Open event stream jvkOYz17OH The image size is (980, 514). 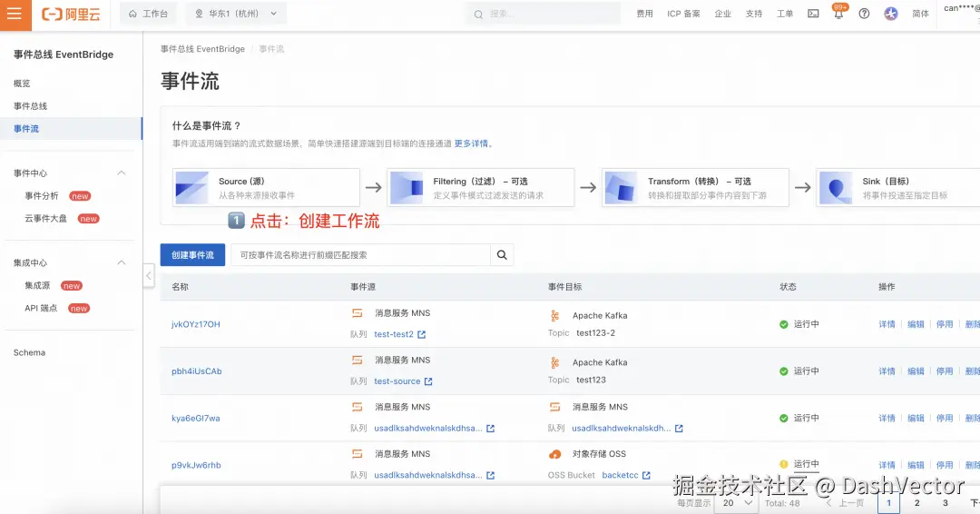(196, 324)
